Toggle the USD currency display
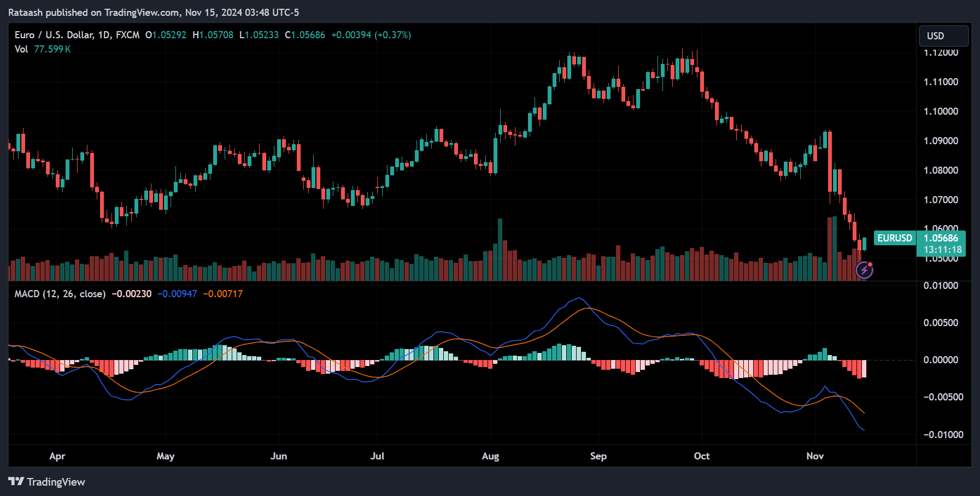Image resolution: width=980 pixels, height=496 pixels. (x=943, y=35)
